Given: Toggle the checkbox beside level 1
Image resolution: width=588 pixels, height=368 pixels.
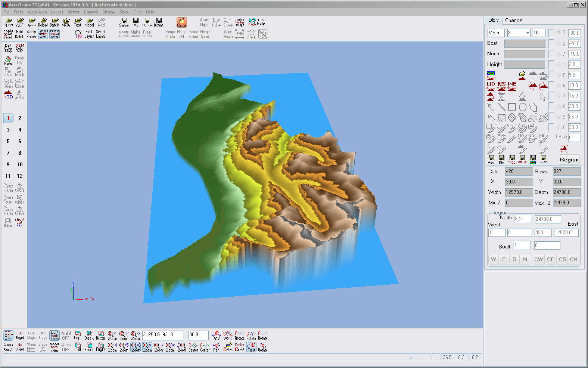Looking at the screenshot, I should (551, 33).
